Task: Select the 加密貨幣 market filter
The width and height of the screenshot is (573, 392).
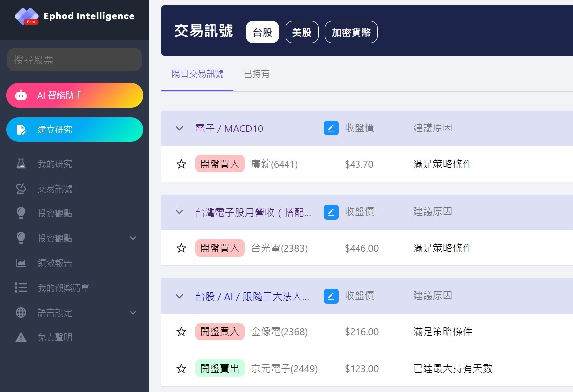Action: pyautogui.click(x=351, y=32)
